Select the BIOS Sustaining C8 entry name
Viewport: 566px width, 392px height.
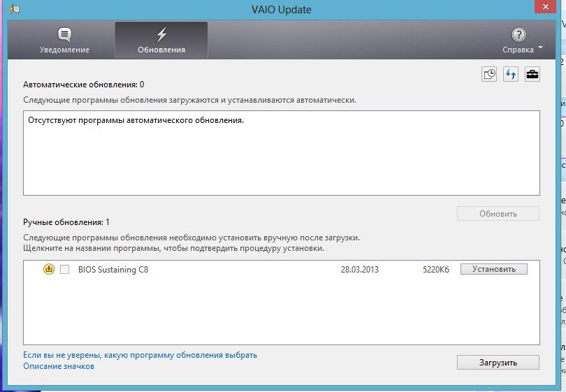113,270
